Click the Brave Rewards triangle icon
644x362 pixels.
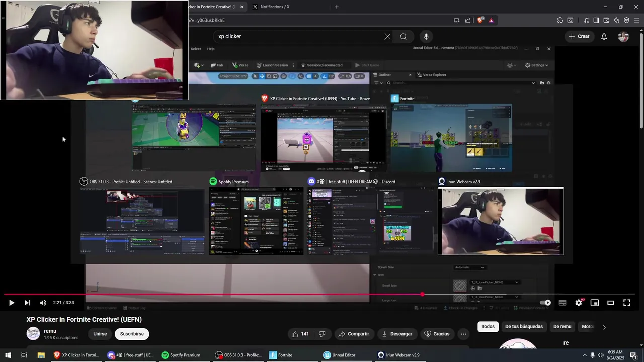(x=491, y=20)
